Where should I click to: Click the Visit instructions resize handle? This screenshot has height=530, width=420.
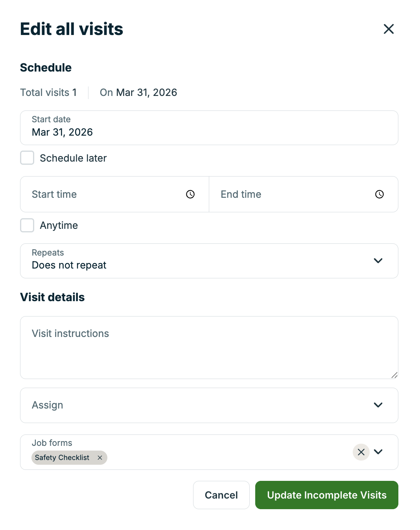[x=394, y=375]
